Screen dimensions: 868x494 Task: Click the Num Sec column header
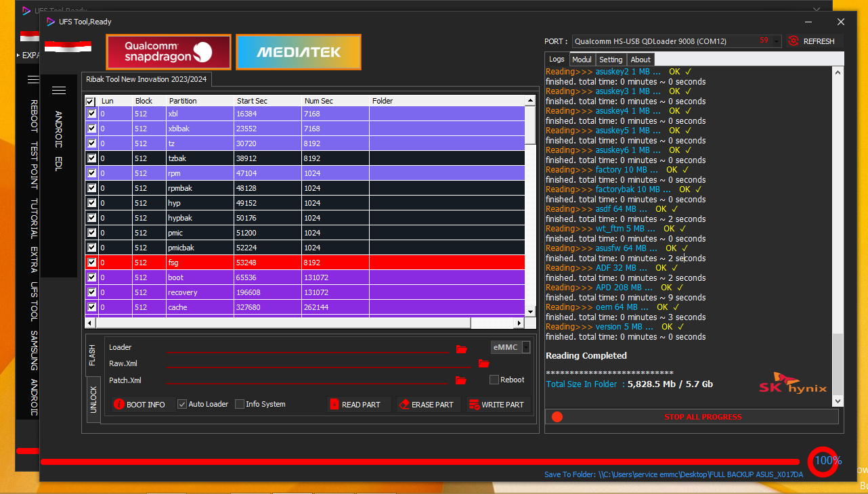[335, 101]
